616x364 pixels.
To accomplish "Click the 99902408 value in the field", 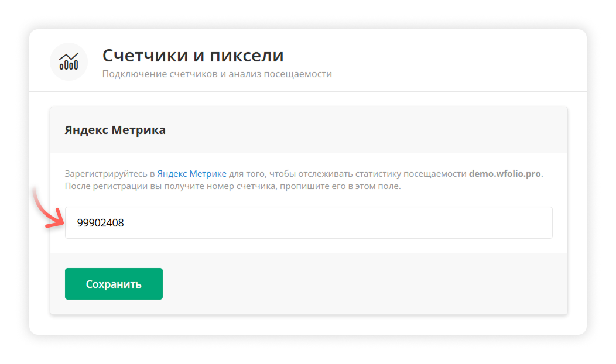I will [100, 223].
